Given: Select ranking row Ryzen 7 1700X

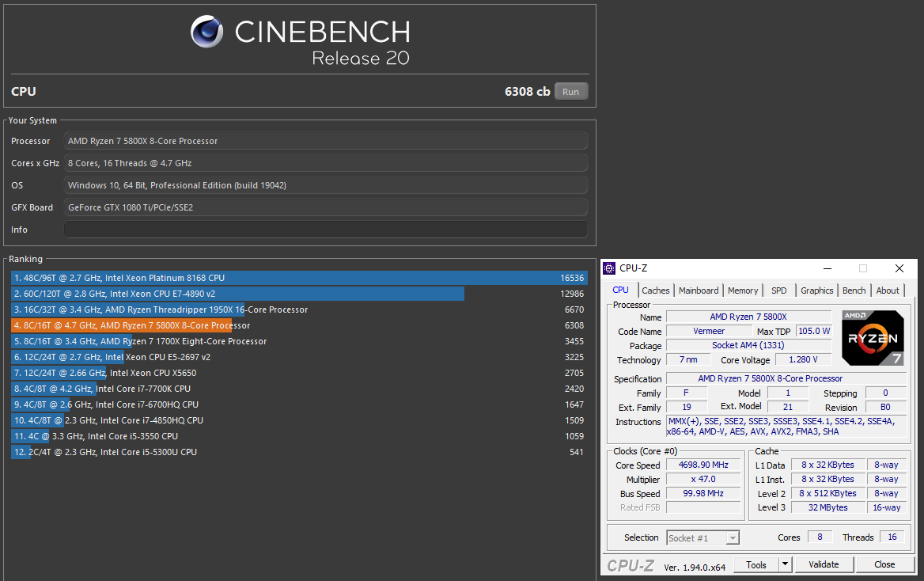Looking at the screenshot, I should point(299,341).
